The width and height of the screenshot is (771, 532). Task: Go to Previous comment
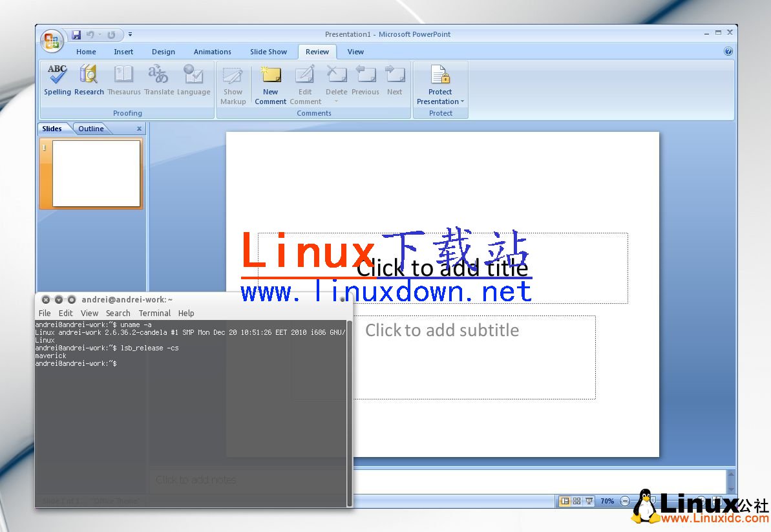(x=365, y=80)
